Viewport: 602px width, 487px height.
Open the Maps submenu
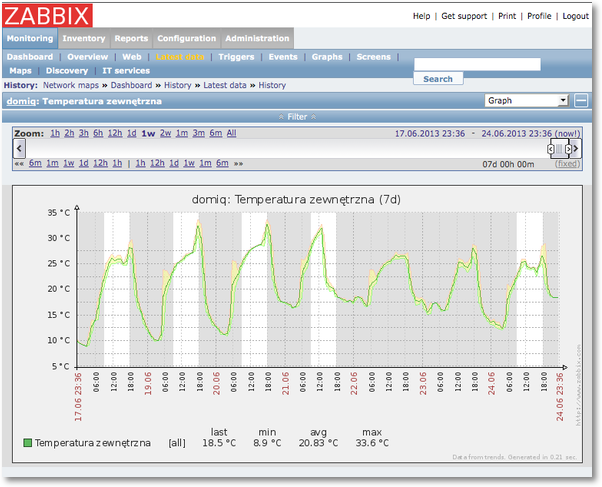pyautogui.click(x=20, y=71)
